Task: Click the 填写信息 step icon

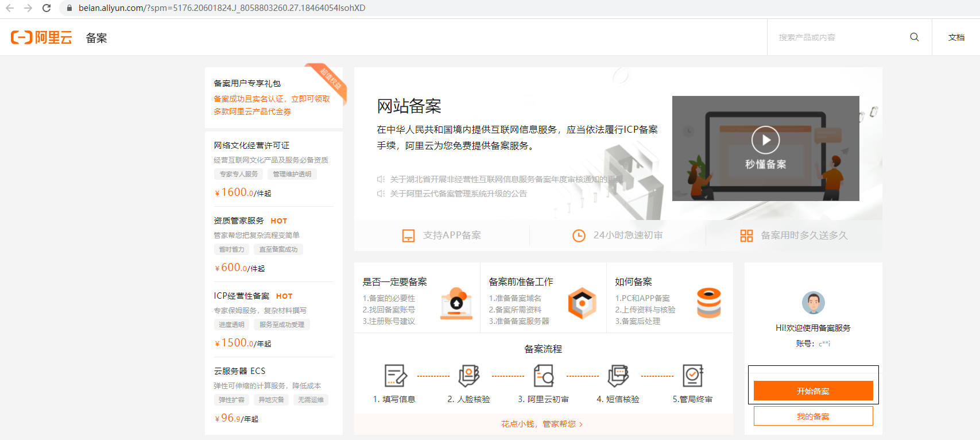Action: (x=395, y=376)
